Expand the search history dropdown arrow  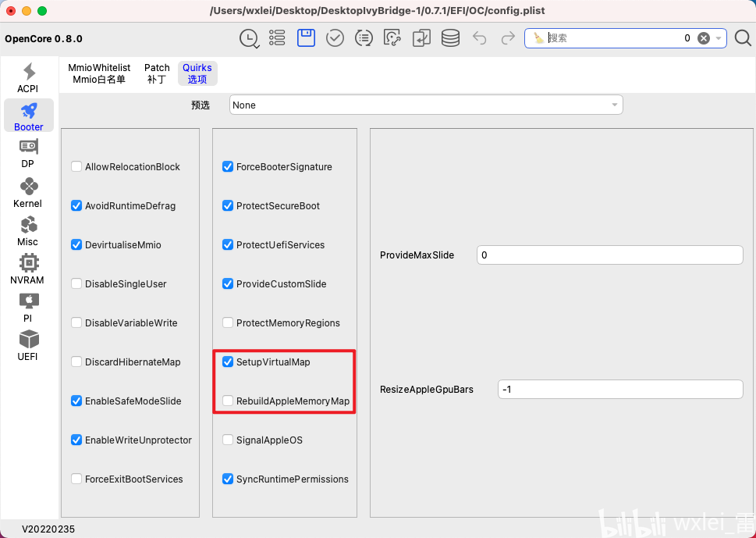pyautogui.click(x=719, y=38)
